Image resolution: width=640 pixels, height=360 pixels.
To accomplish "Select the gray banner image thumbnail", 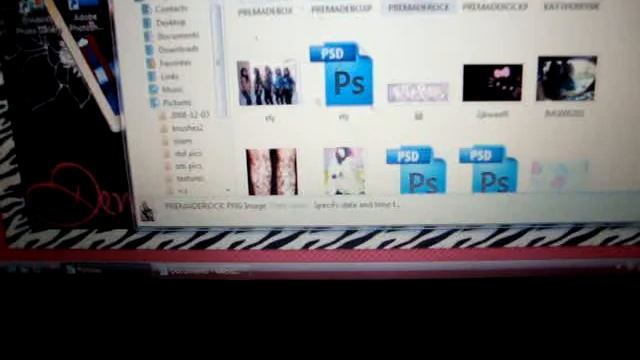I will coord(418,92).
